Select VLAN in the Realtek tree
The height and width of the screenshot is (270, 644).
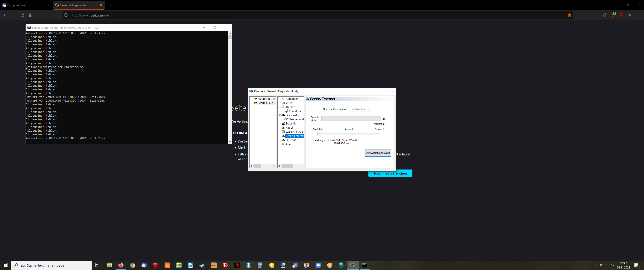(289, 103)
